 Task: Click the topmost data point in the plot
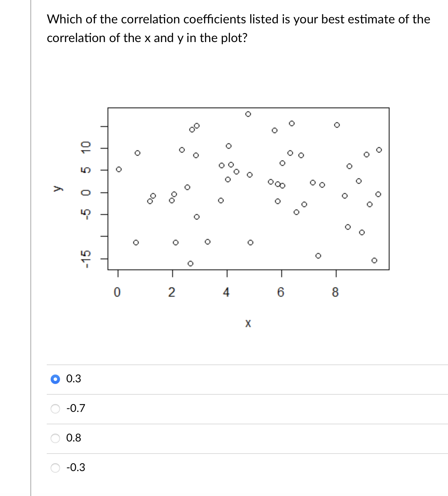click(248, 114)
